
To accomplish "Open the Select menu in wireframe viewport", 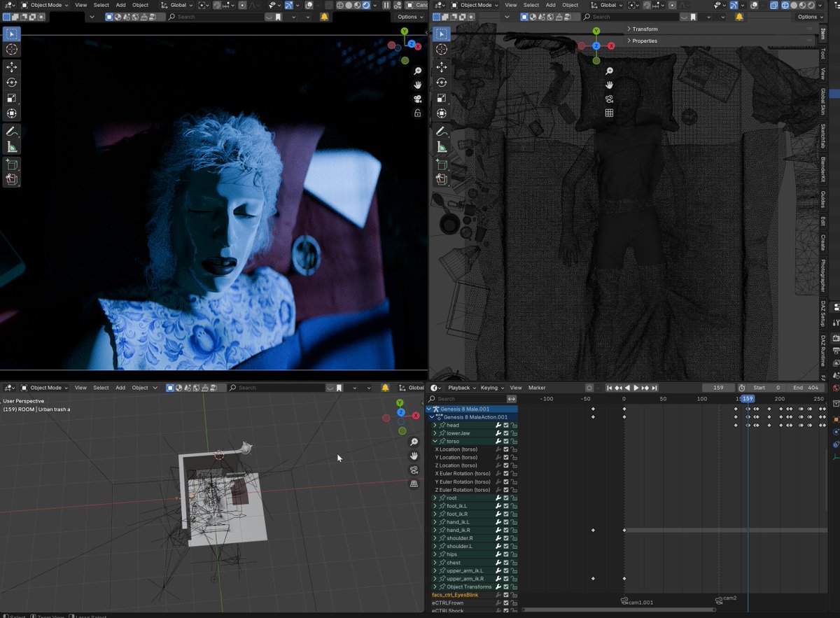I will [x=531, y=5].
